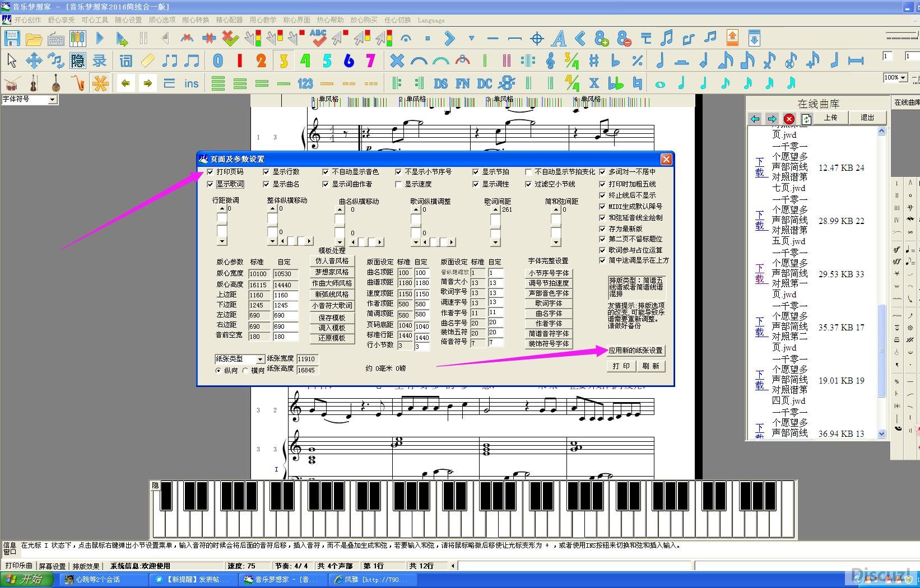Increase 简和弦间距 with up arrow

(556, 209)
